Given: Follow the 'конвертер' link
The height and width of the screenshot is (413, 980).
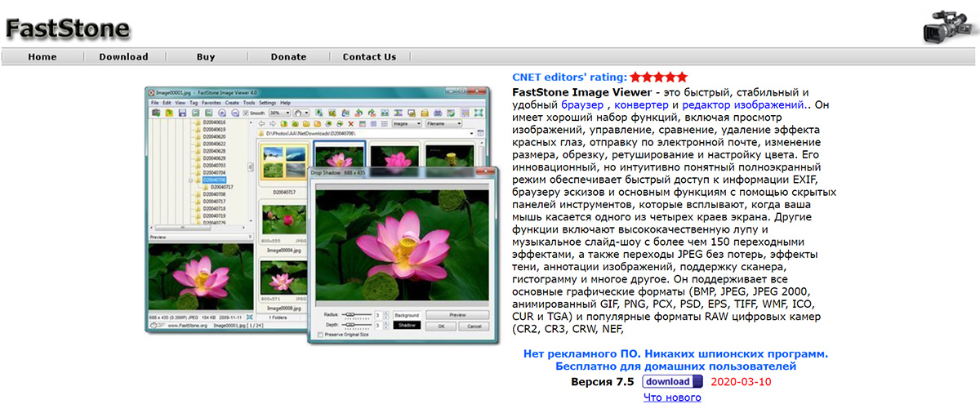Looking at the screenshot, I should 642,105.
